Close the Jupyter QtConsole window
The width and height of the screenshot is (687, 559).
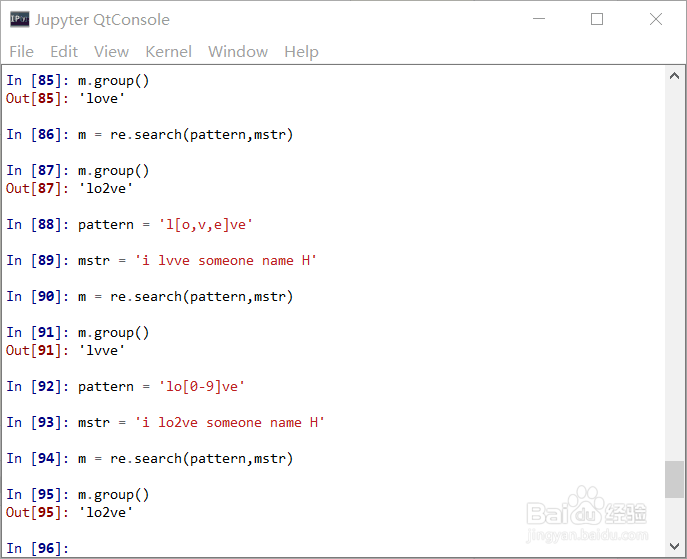coord(656,19)
